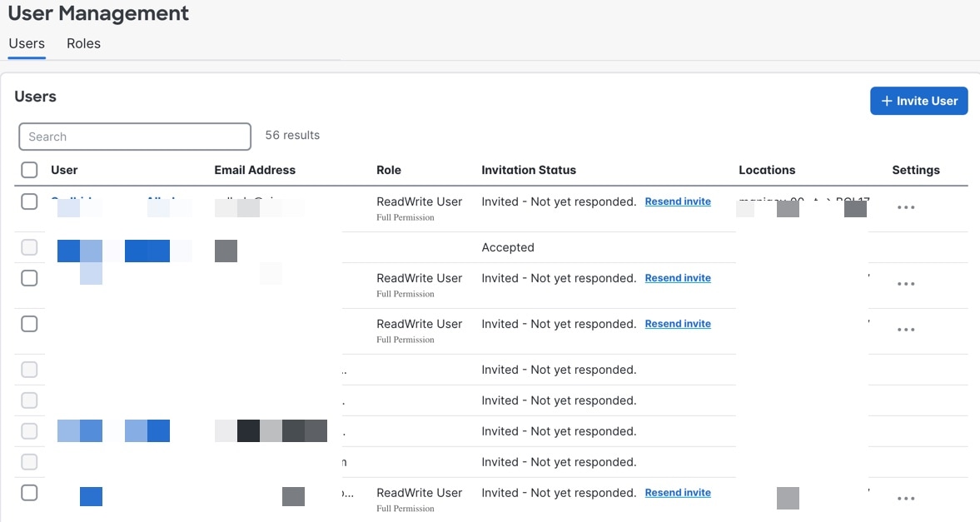Resend the invite for the fourth user row
This screenshot has height=522, width=980.
coord(678,324)
